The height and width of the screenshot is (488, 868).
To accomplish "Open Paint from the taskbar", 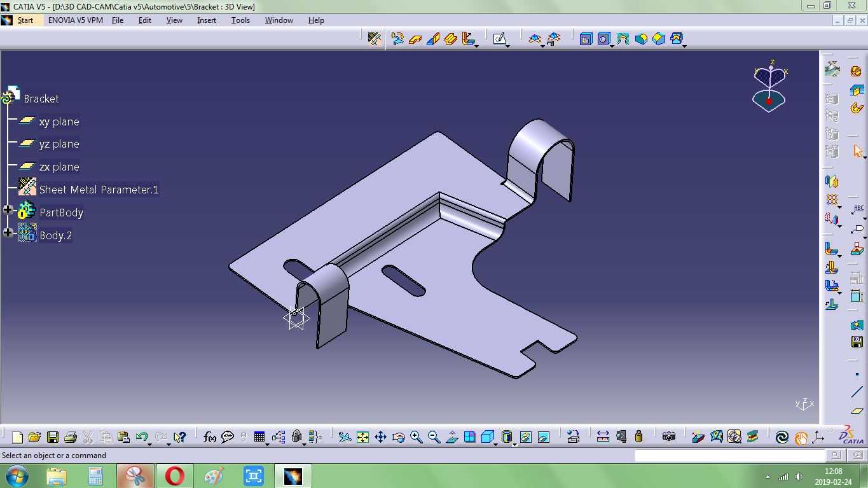I will (214, 476).
